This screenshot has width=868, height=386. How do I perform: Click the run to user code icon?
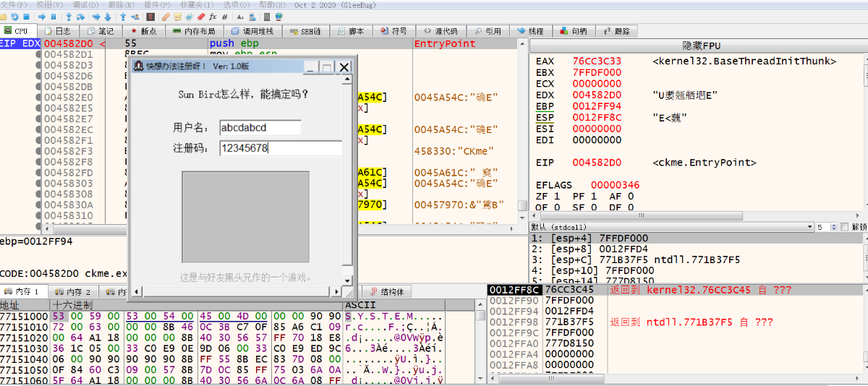click(135, 16)
